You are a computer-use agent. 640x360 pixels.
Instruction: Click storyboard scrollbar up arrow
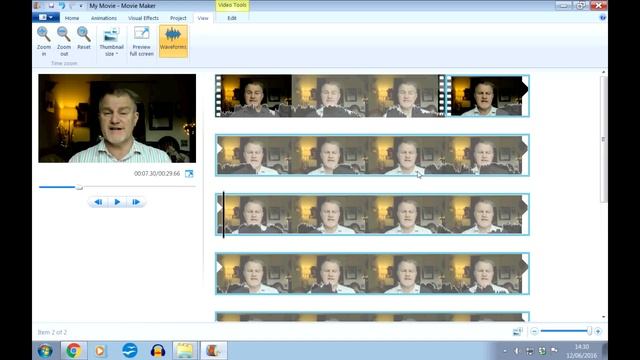[603, 72]
